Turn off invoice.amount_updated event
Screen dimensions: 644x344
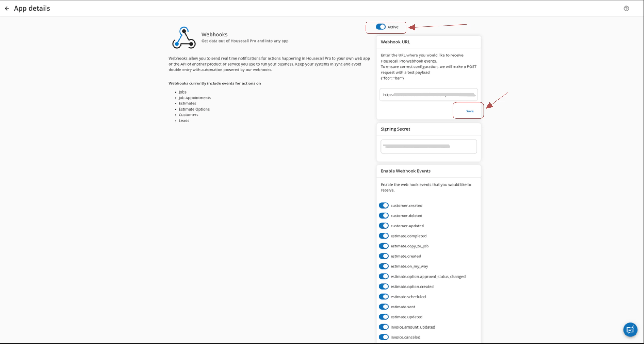point(384,327)
